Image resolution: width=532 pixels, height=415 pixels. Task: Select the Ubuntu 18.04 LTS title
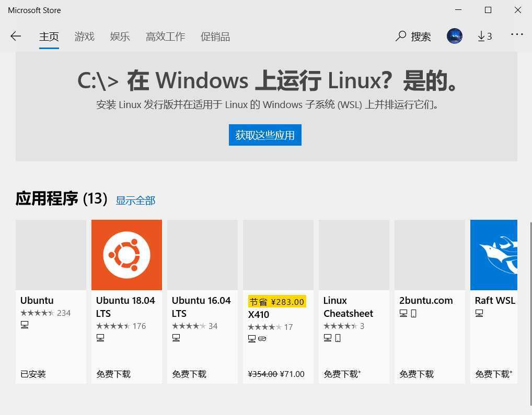click(x=125, y=307)
